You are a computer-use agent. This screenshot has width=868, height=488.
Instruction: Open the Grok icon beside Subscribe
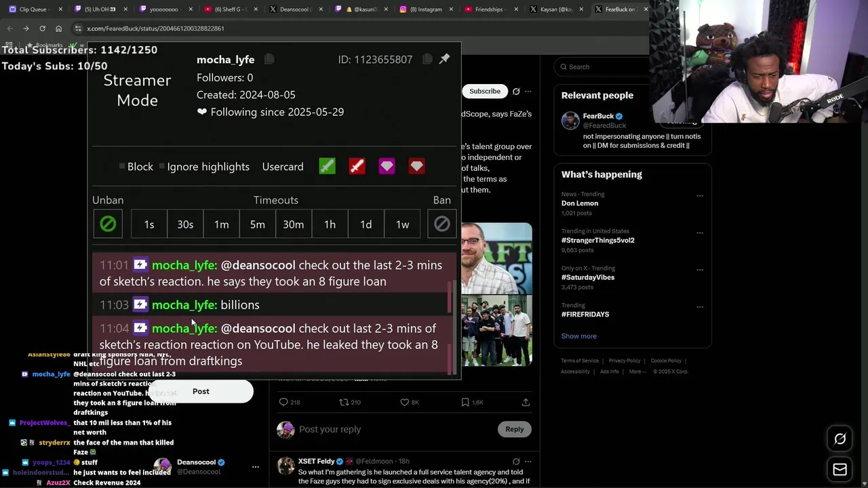pos(516,91)
